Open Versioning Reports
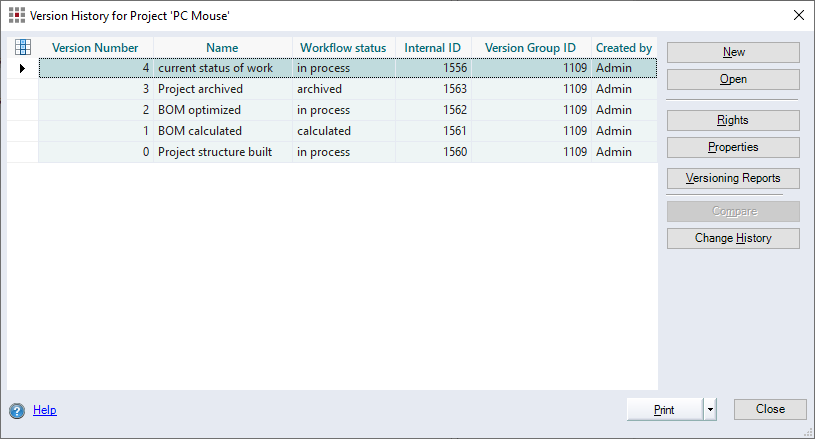The image size is (815, 439). tap(733, 179)
